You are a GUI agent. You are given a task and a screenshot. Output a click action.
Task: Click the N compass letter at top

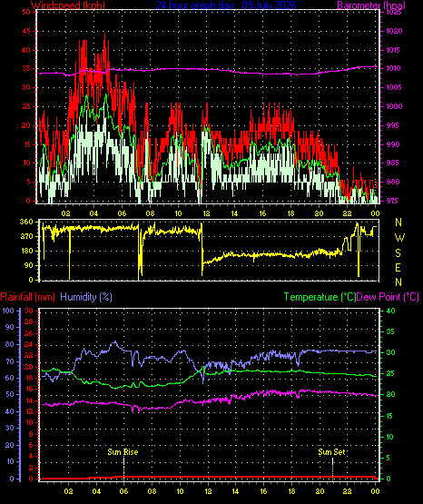pyautogui.click(x=398, y=222)
